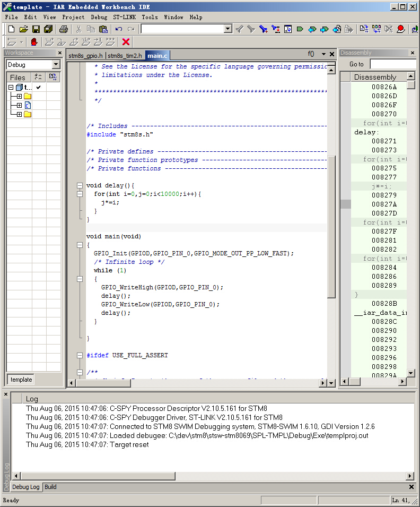The width and height of the screenshot is (420, 507).
Task: Collapse the delay() function fold marker
Action: [x=80, y=186]
